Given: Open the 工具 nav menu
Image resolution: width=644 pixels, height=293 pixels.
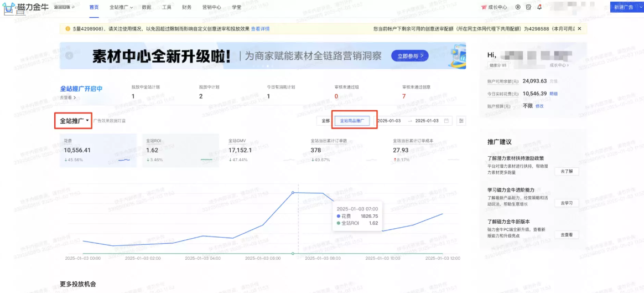Looking at the screenshot, I should (167, 7).
